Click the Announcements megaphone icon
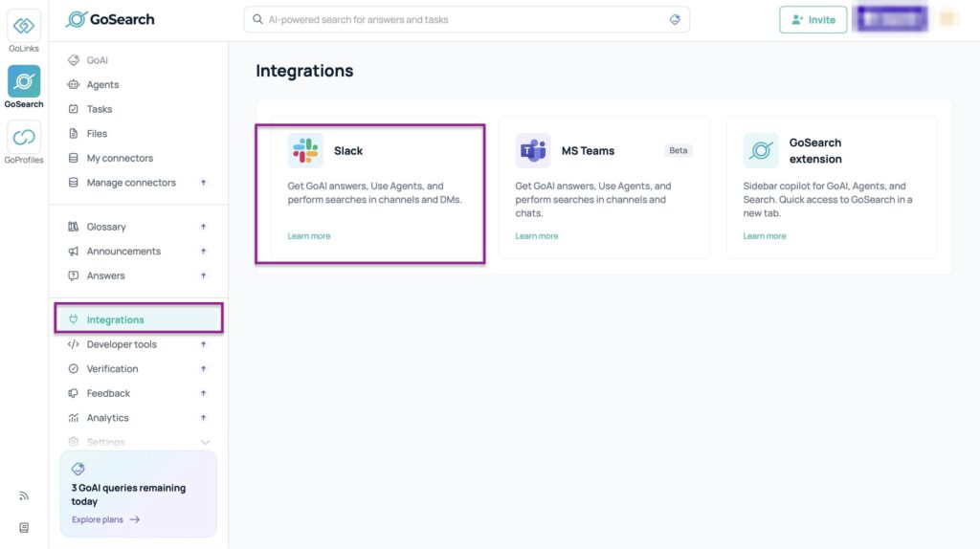The width and height of the screenshot is (980, 549). pyautogui.click(x=73, y=252)
